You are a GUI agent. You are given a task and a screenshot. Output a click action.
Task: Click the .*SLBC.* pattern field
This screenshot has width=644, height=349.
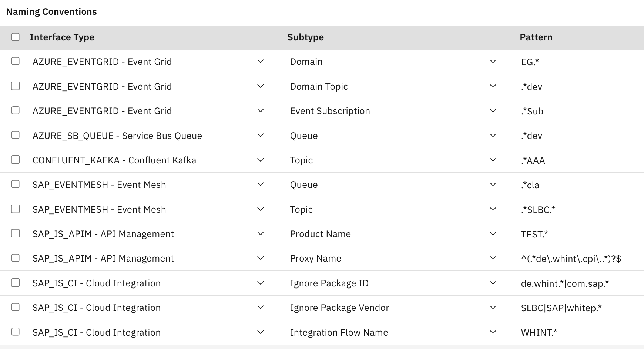(x=538, y=210)
